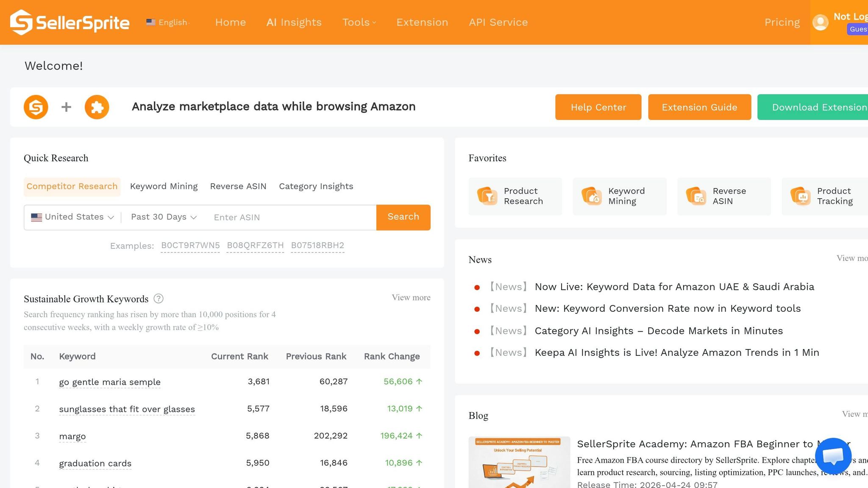Click example ASIN B0CT9R7WN5
Image resolution: width=868 pixels, height=488 pixels.
[x=190, y=246]
